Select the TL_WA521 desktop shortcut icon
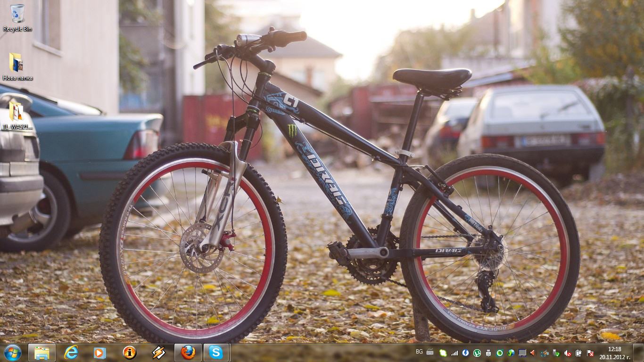 [x=17, y=115]
